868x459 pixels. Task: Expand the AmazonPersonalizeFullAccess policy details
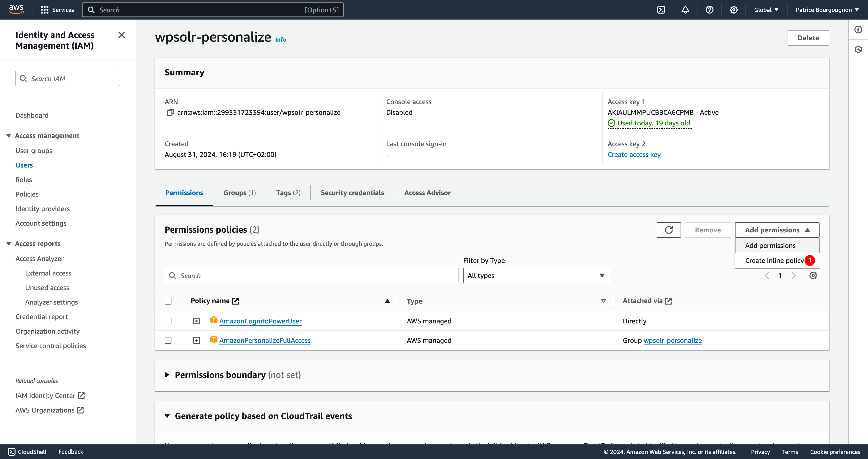point(196,340)
